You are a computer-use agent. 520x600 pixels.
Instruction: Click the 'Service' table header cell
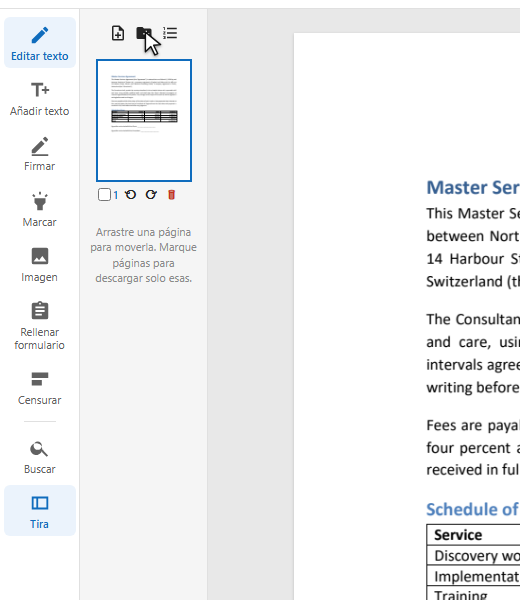click(474, 535)
